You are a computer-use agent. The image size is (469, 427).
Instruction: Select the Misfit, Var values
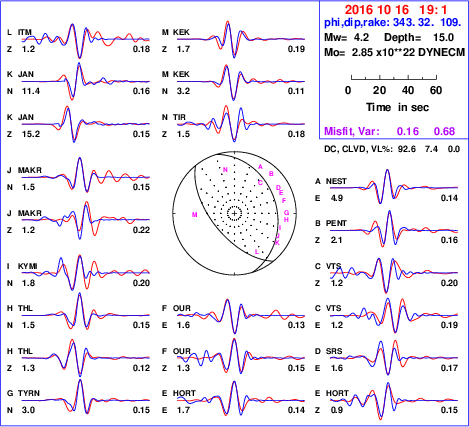pyautogui.click(x=390, y=131)
